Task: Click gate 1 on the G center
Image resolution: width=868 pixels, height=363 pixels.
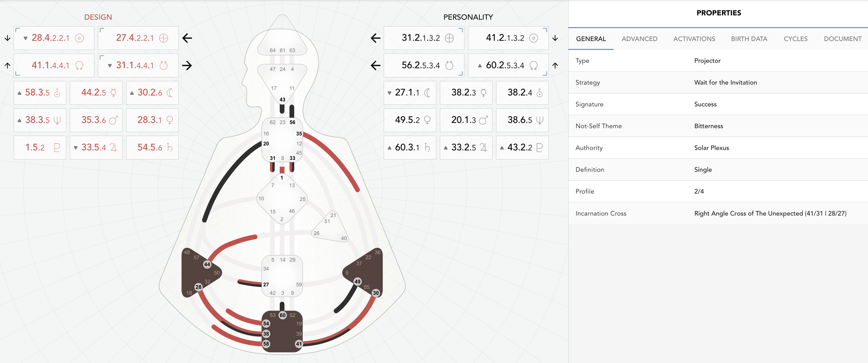Action: click(282, 178)
